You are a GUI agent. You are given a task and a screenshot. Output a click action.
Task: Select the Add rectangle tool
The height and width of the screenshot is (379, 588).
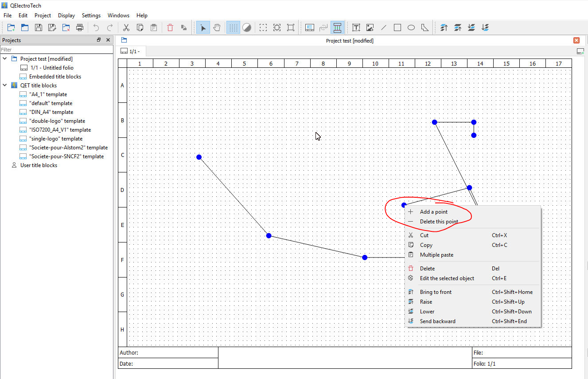397,27
